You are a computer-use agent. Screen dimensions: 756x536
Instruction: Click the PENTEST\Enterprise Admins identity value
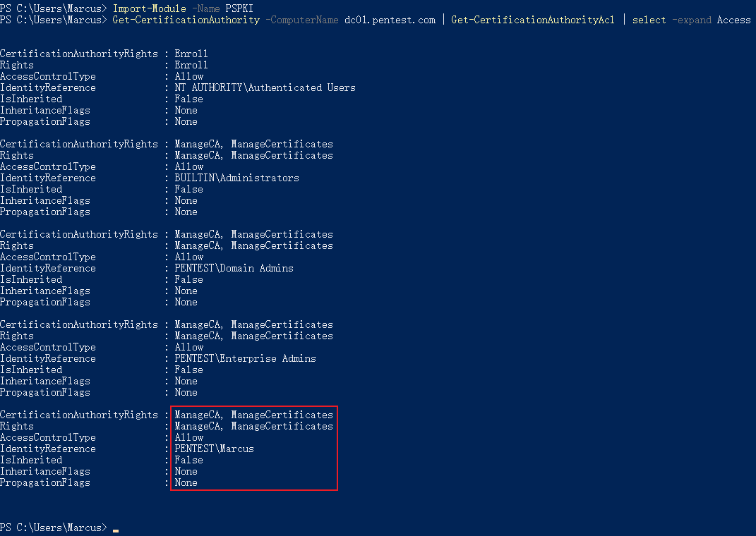tap(246, 359)
